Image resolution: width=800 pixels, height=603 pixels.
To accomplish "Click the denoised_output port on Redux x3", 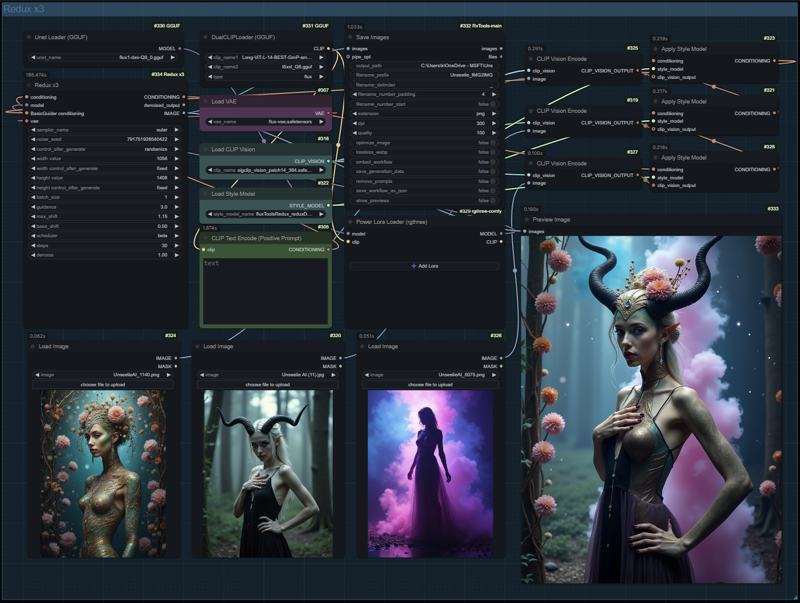I will pos(184,105).
